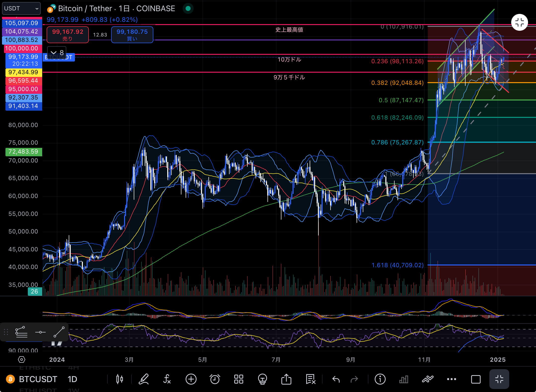Viewport: 536px width, 392px height.
Task: Open the bar chart financials icon
Action: pyautogui.click(x=403, y=379)
